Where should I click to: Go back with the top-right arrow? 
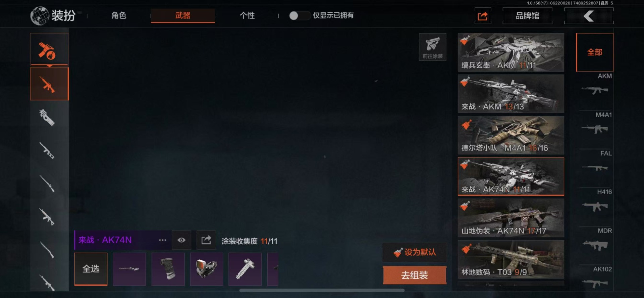(x=589, y=16)
